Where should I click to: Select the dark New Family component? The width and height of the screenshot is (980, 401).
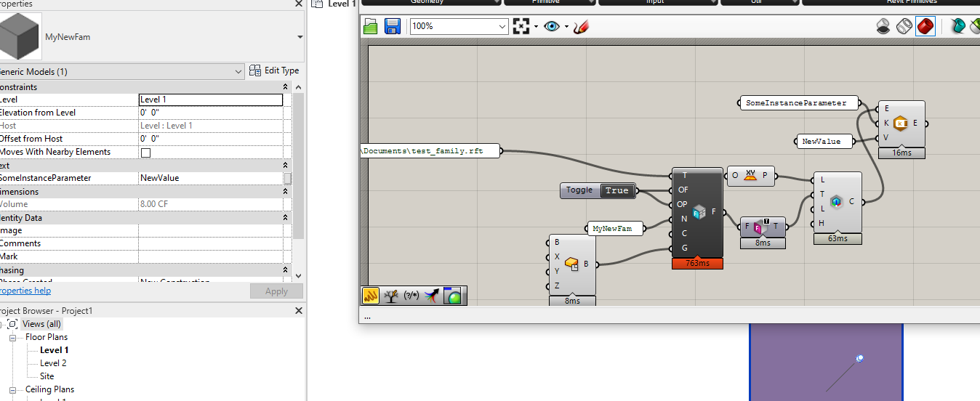698,212
